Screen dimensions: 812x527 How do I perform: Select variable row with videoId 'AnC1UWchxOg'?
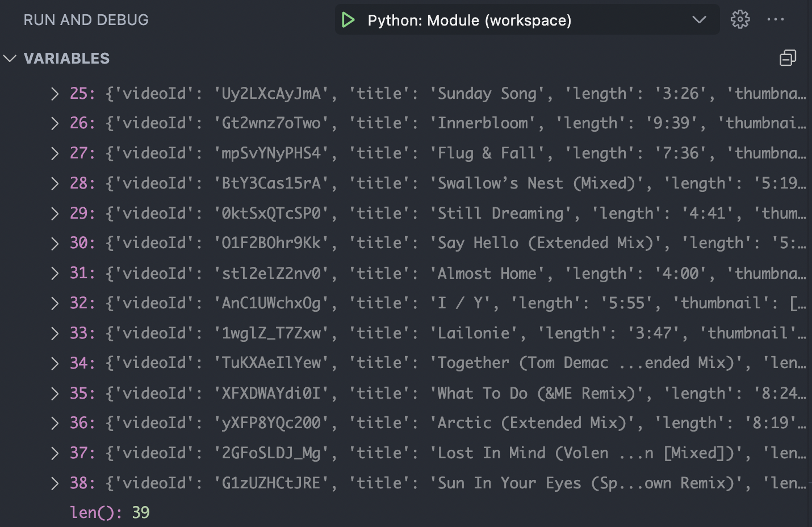(x=405, y=303)
